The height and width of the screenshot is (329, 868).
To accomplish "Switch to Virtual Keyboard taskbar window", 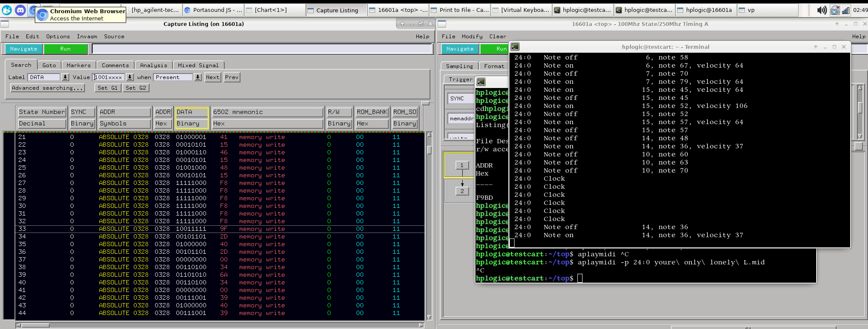I will click(x=521, y=10).
